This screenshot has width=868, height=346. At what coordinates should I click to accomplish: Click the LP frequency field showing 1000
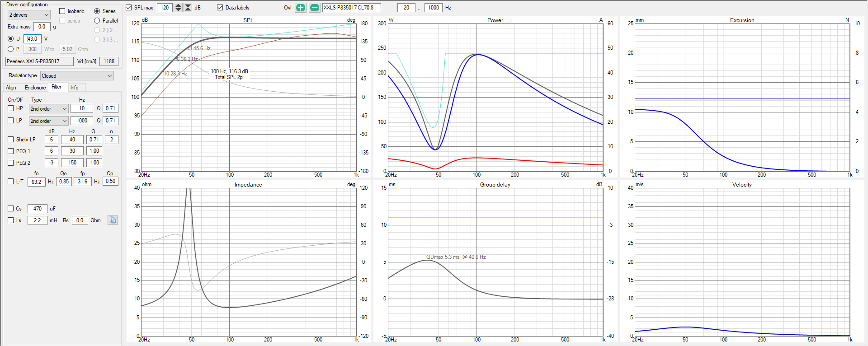coord(82,121)
